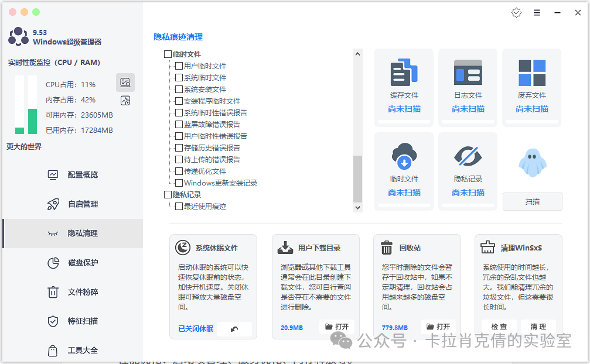Switch to 自启管理 in the sidebar
This screenshot has width=590, height=364.
(82, 204)
